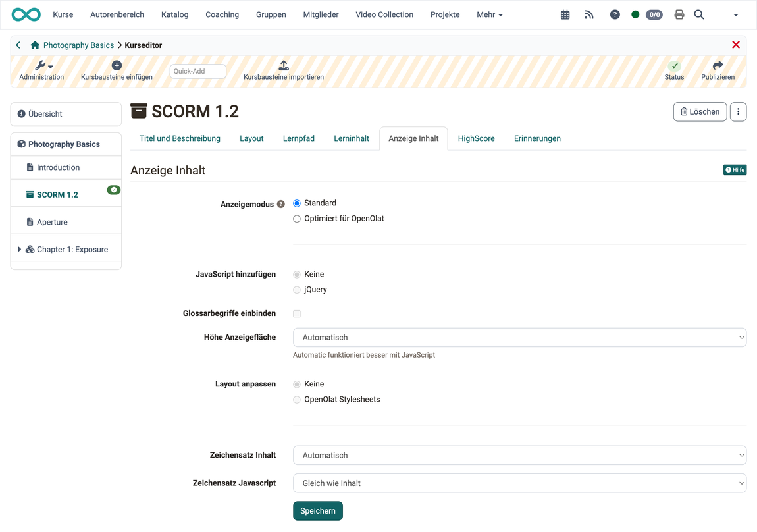Toggle the Glossarbegriffe einbinden checkbox
The width and height of the screenshot is (757, 532).
[297, 314]
